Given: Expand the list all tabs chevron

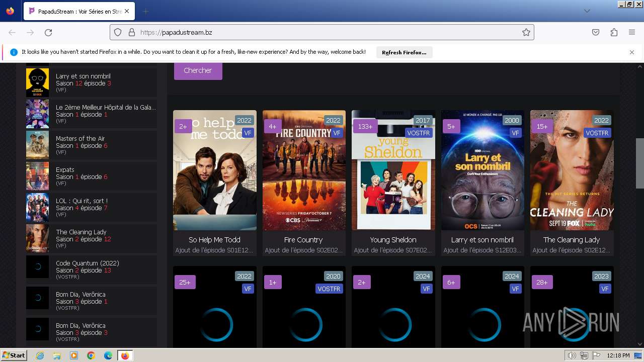Looking at the screenshot, I should [587, 11].
